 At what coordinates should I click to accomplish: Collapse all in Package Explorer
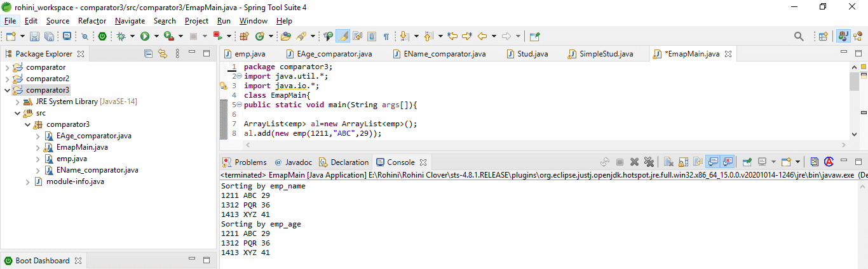148,54
